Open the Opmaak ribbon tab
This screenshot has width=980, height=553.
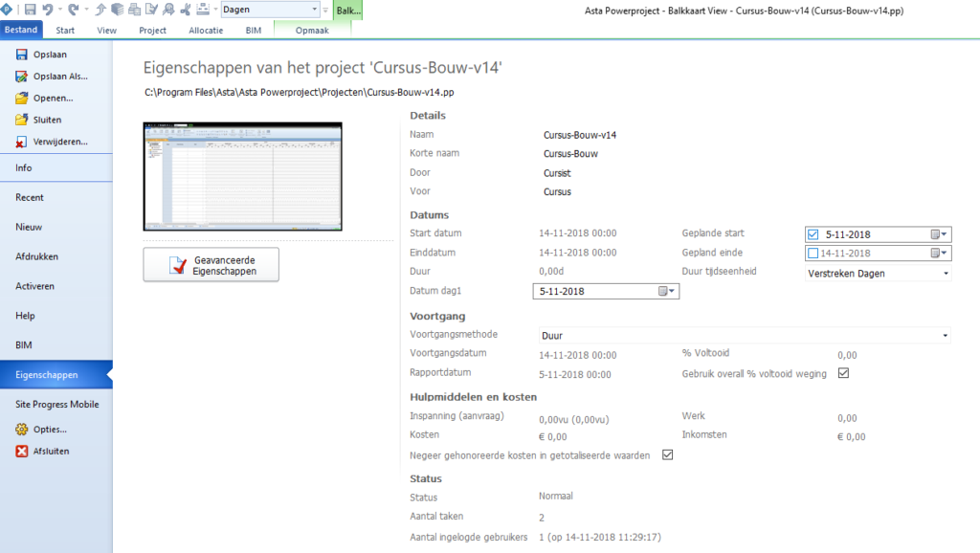point(312,30)
